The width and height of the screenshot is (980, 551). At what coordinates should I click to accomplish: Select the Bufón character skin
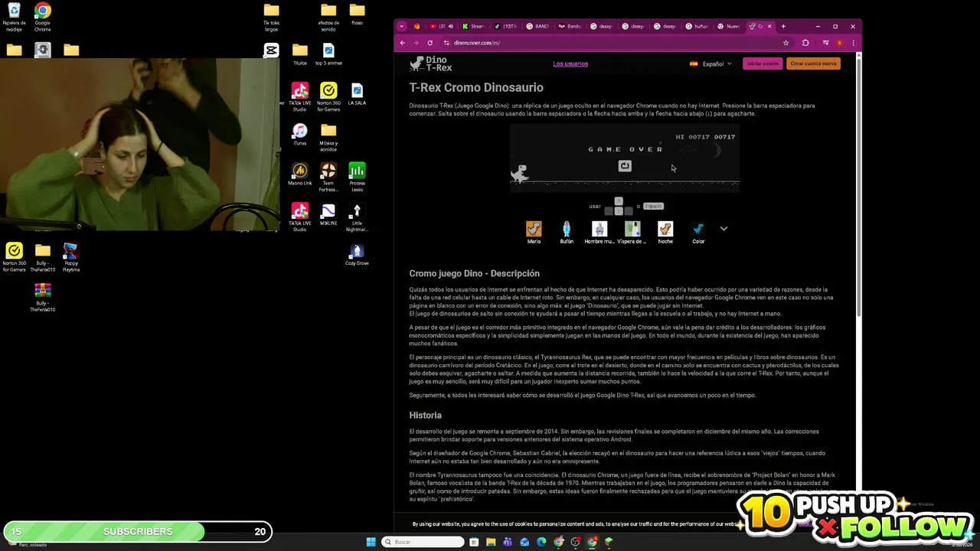pyautogui.click(x=567, y=233)
